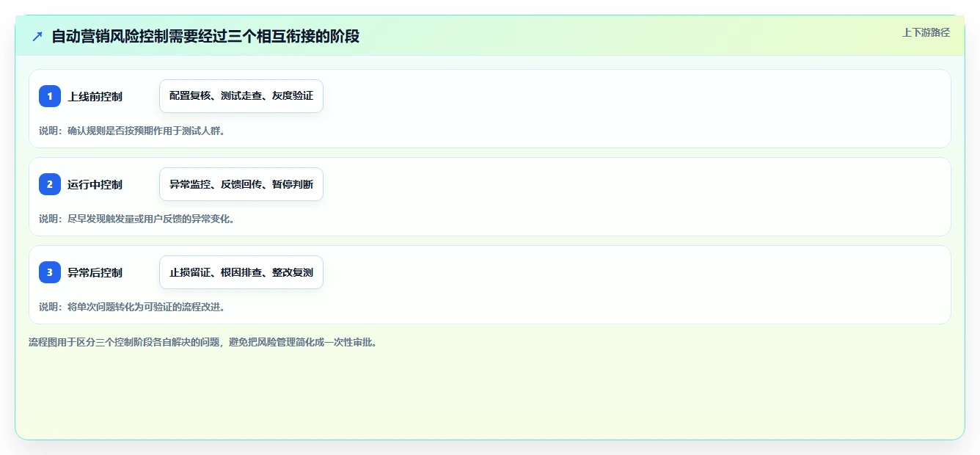Click the step 3 number badge
Viewport: 980px width, 455px height.
click(50, 272)
